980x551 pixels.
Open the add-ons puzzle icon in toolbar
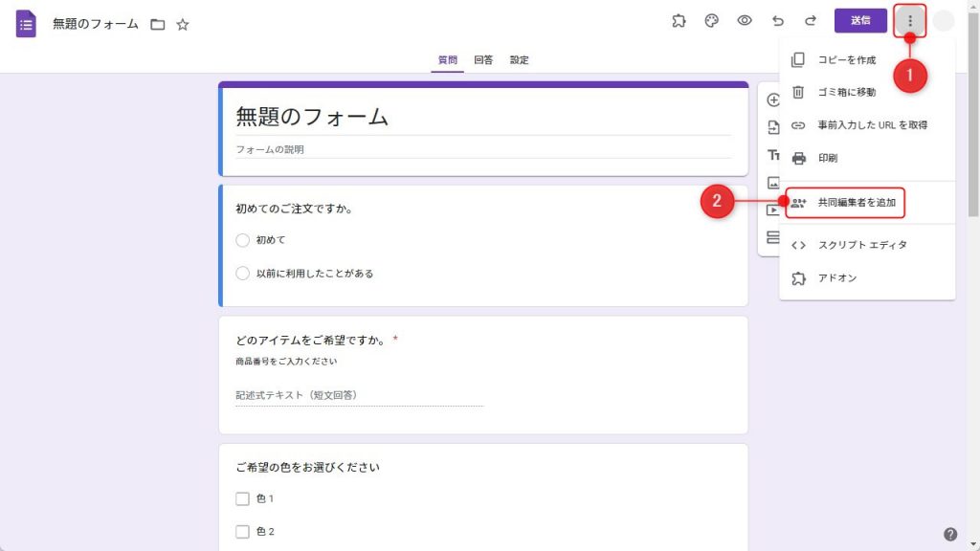(679, 21)
